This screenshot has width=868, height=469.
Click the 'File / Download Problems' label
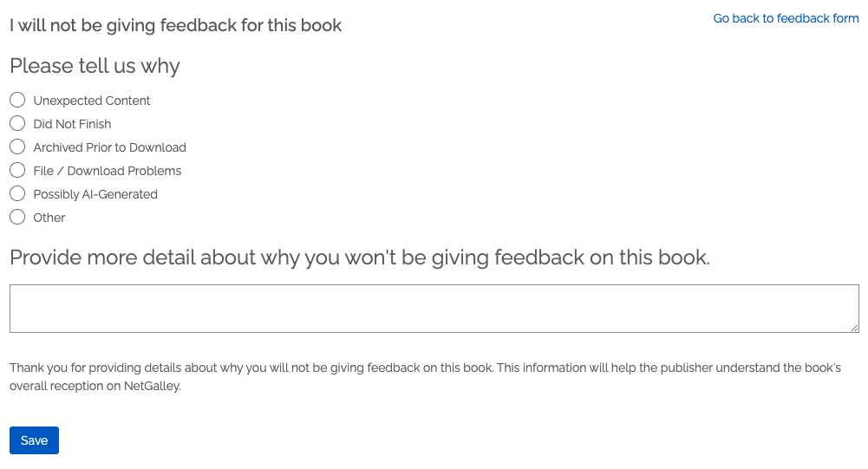[108, 171]
